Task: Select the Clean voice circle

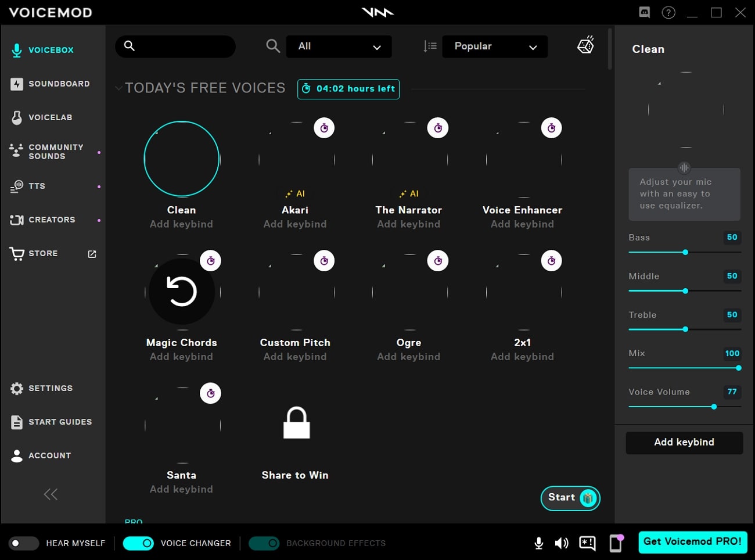Action: (x=182, y=159)
